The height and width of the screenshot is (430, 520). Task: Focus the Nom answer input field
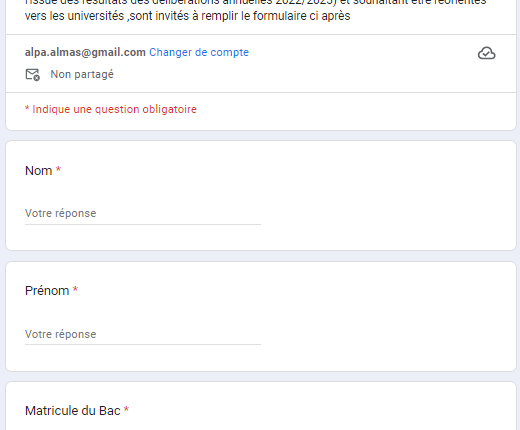pos(143,213)
